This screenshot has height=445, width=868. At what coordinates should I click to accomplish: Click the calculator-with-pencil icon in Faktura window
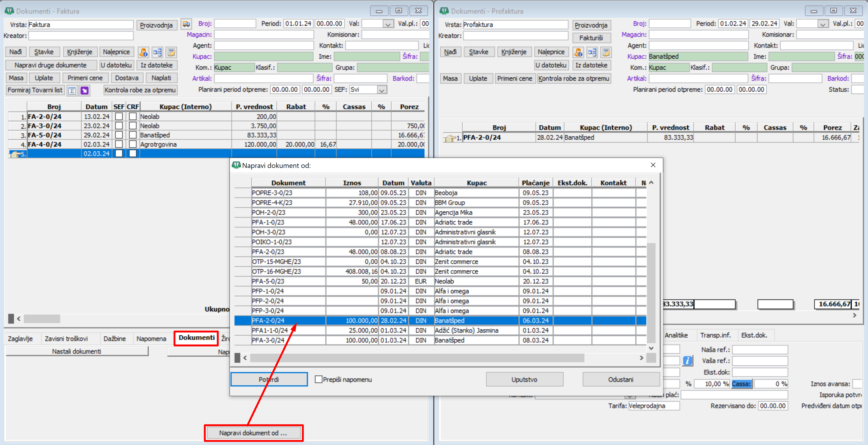coord(172,52)
